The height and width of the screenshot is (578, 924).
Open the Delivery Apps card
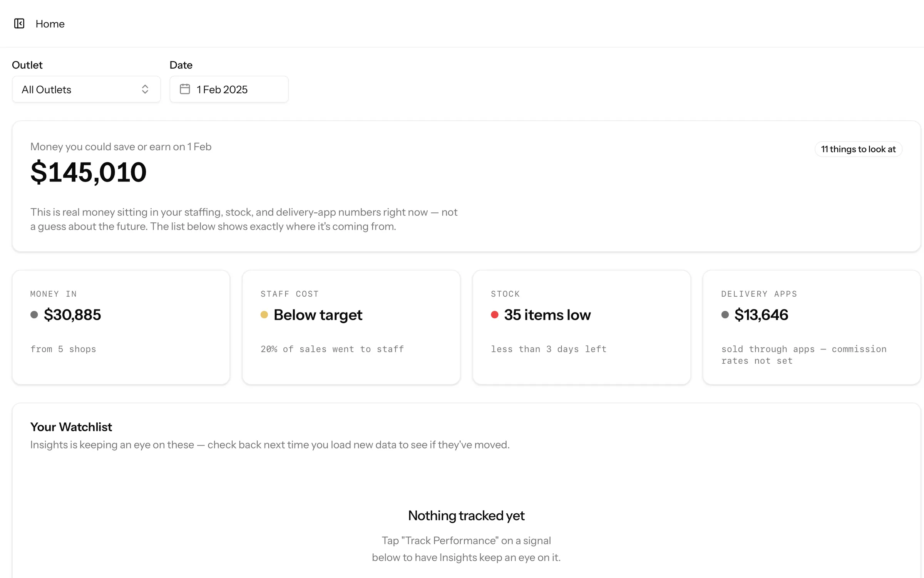click(812, 327)
